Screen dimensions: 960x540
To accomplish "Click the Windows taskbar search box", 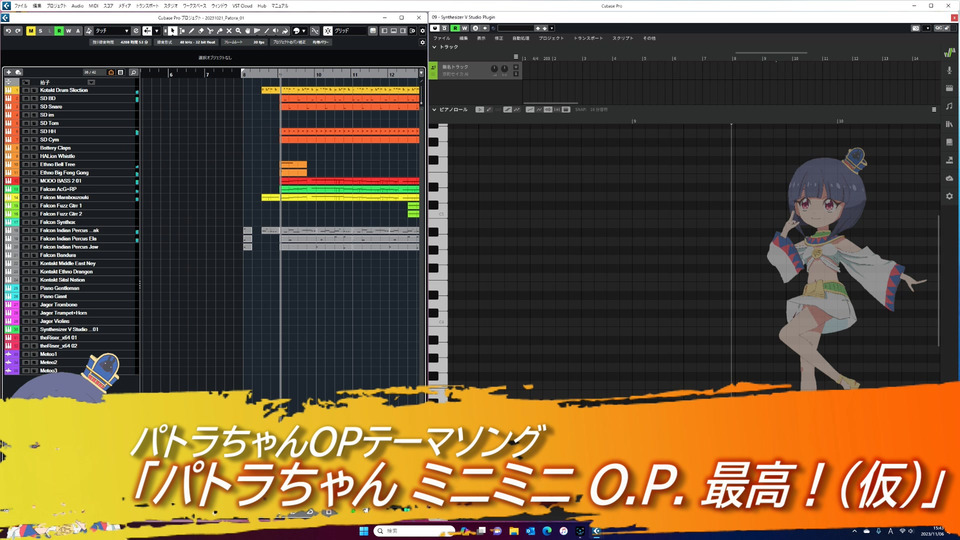I will pyautogui.click(x=414, y=531).
